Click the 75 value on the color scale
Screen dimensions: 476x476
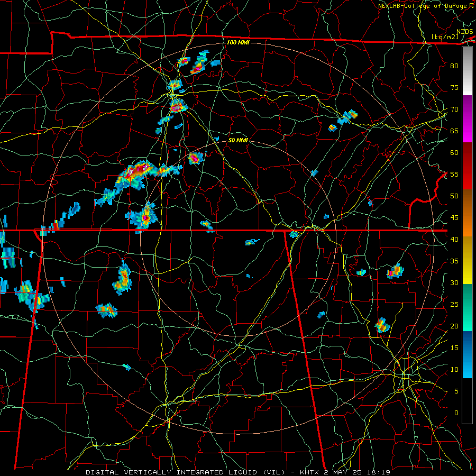tap(454, 87)
